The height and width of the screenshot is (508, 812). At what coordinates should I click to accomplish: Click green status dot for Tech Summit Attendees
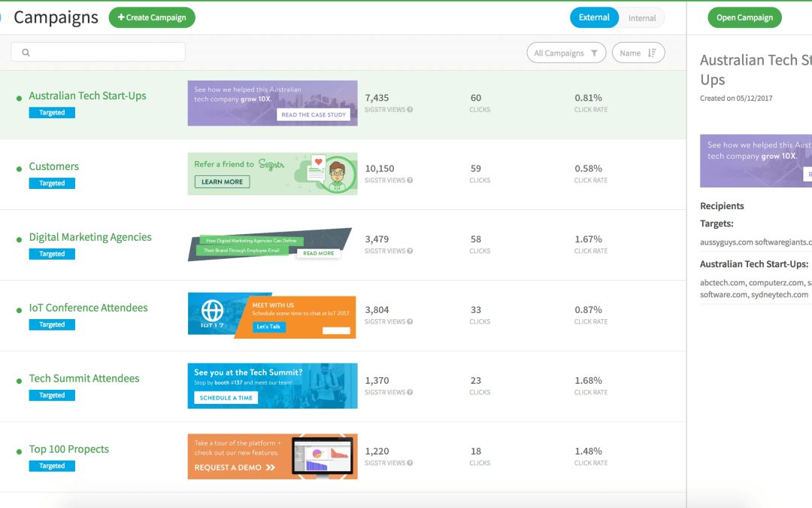click(19, 381)
